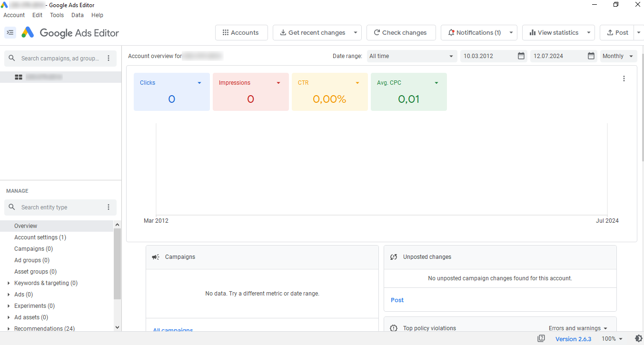This screenshot has width=644, height=345.
Task: Focus the Search campaigns, ad groups field
Action: [60, 58]
